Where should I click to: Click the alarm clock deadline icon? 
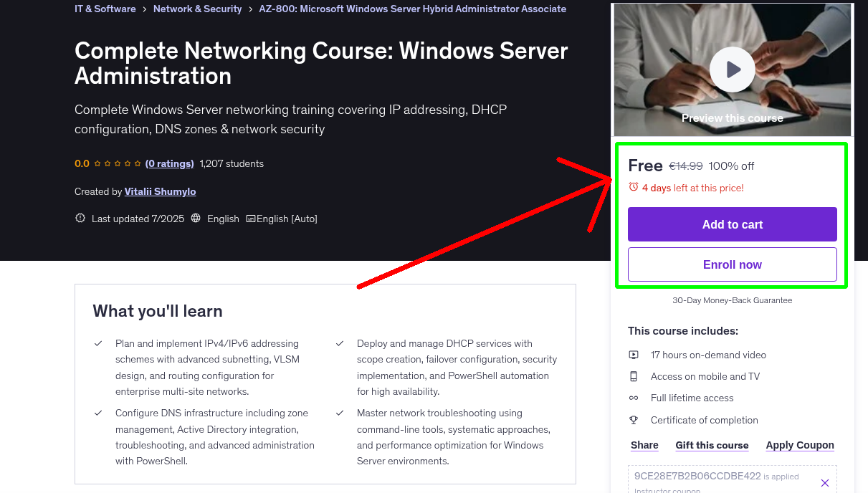(x=634, y=185)
